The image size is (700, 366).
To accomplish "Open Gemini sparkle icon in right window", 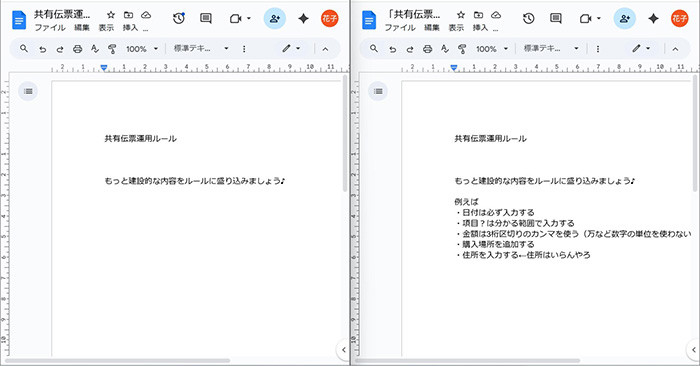I will tap(654, 18).
